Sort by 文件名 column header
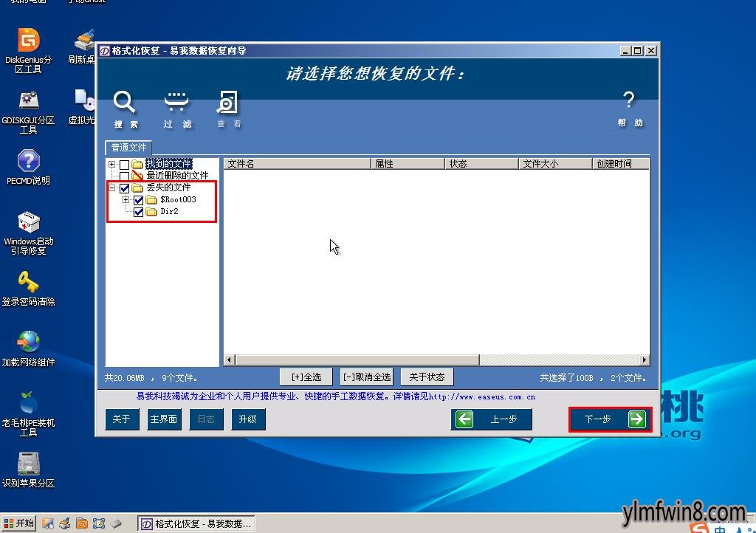 coord(297,164)
